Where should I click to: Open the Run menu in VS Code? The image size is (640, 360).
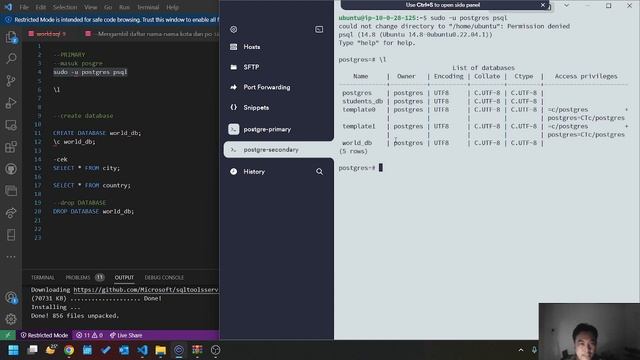124,7
